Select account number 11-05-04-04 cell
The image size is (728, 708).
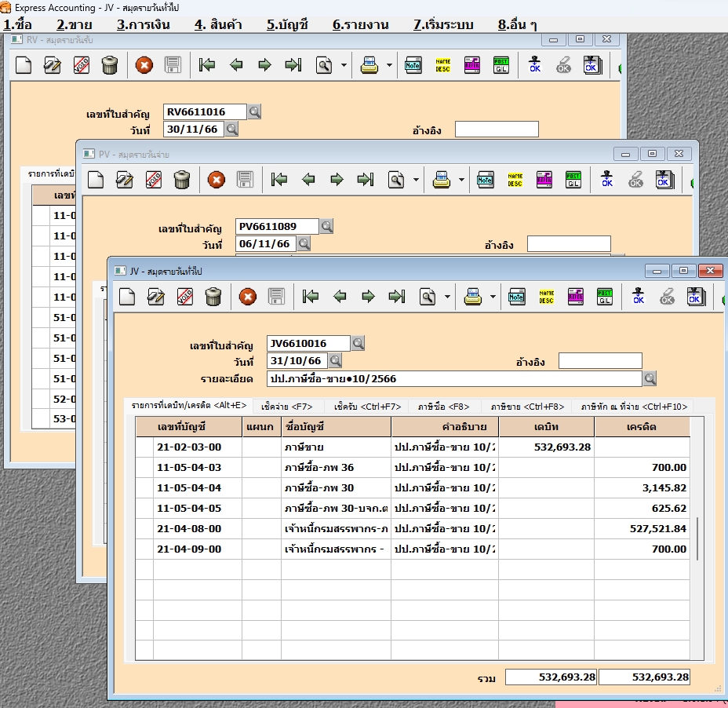pyautogui.click(x=198, y=487)
